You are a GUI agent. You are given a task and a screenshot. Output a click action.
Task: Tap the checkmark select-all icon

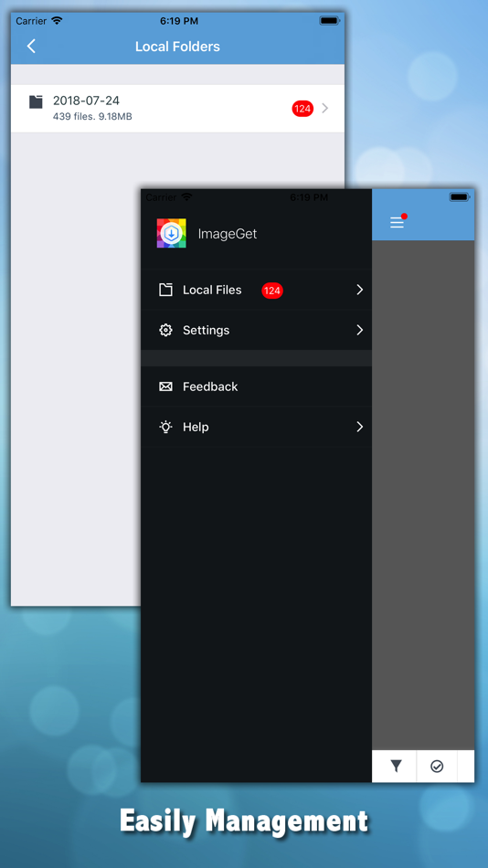click(437, 767)
